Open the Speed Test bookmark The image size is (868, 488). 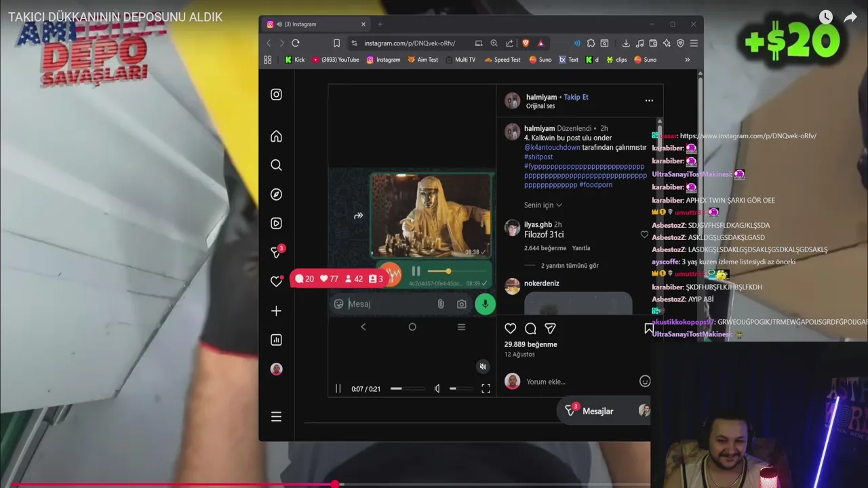point(502,60)
